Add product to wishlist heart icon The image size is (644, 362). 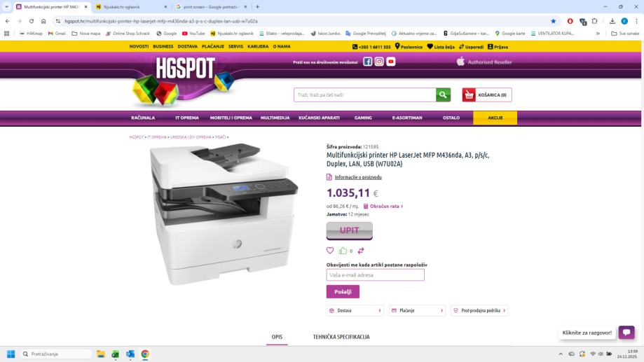[x=330, y=251]
